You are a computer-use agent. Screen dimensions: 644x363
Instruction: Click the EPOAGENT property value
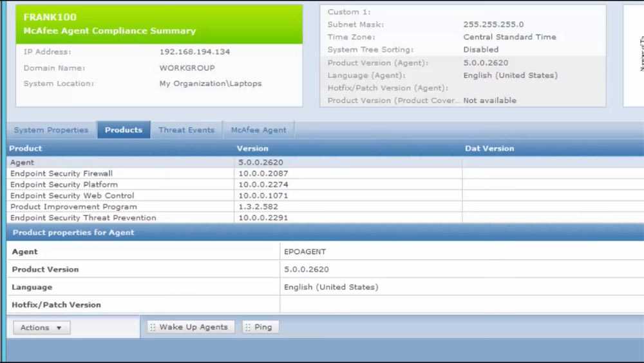(305, 251)
